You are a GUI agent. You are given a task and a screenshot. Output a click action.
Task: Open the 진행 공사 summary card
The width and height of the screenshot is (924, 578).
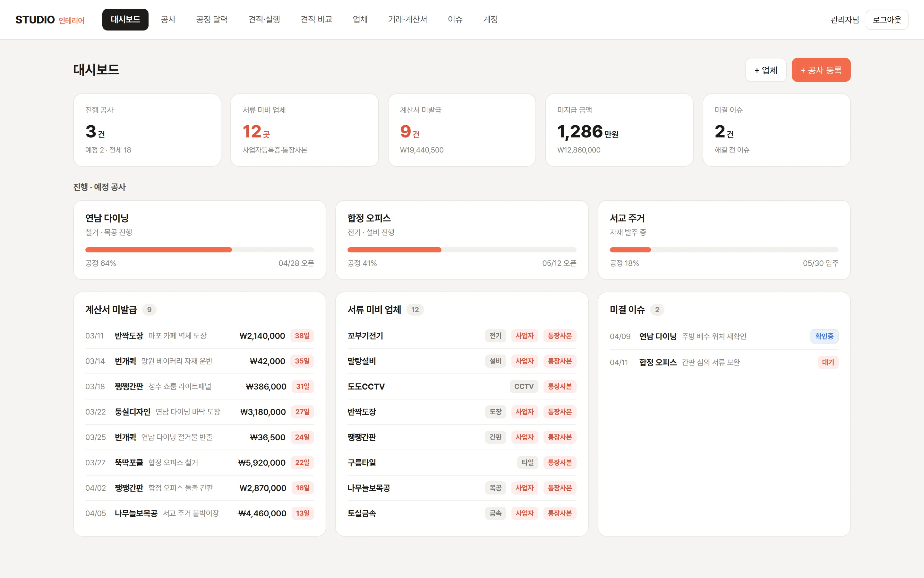tap(147, 130)
